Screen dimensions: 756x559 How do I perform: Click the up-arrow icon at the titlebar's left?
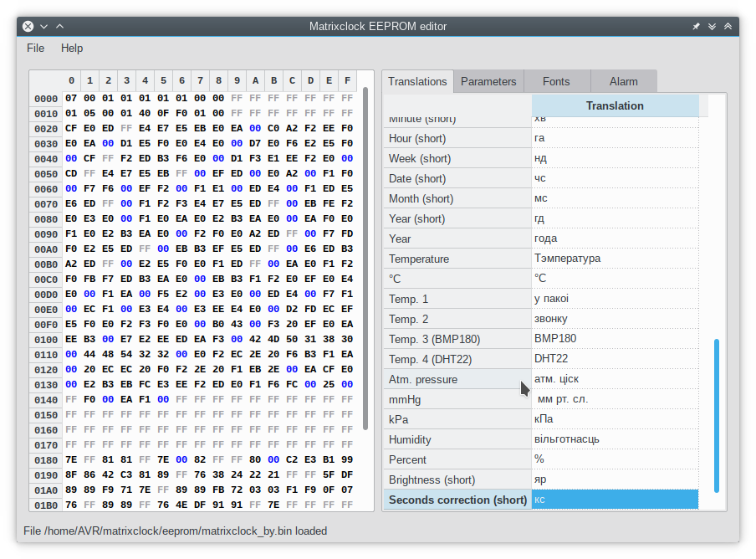[59, 26]
